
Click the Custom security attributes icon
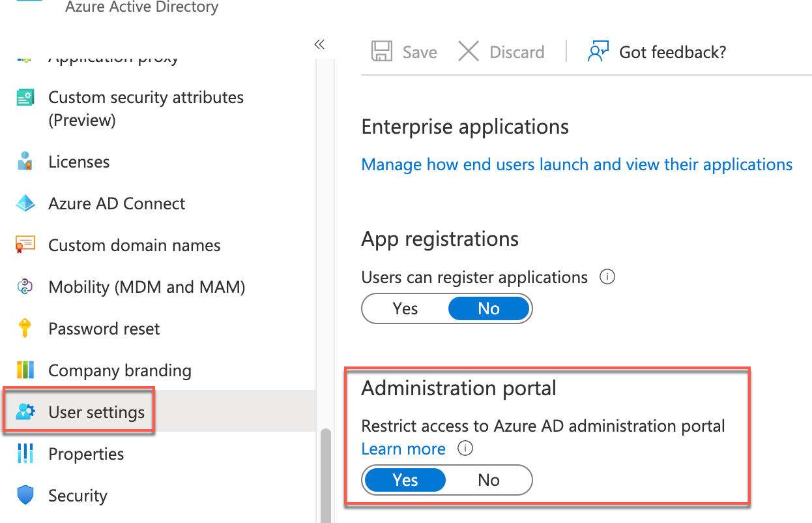[x=25, y=98]
